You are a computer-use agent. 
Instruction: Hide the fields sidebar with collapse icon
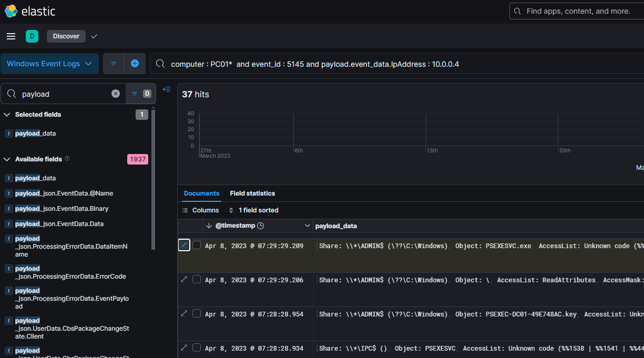coord(167,89)
